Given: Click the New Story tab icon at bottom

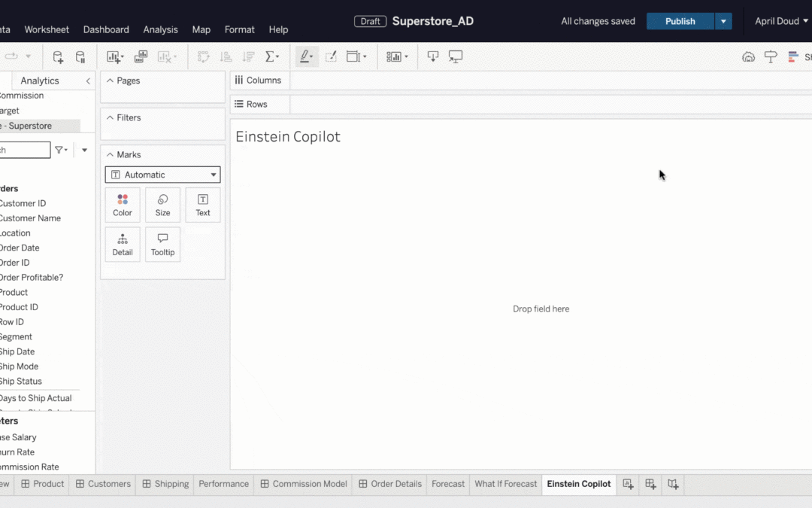Looking at the screenshot, I should (x=673, y=484).
